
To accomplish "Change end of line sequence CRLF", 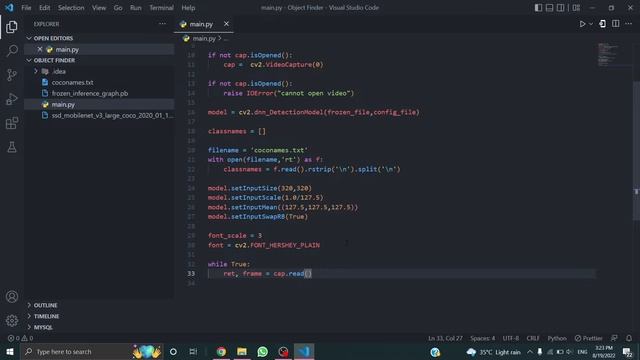I will tap(533, 338).
